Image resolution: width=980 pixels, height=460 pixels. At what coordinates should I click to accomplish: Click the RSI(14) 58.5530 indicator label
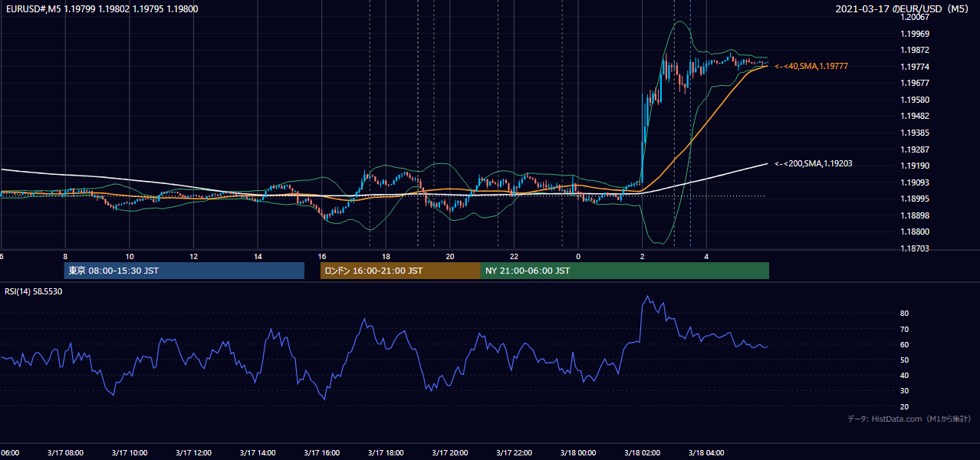coord(34,291)
